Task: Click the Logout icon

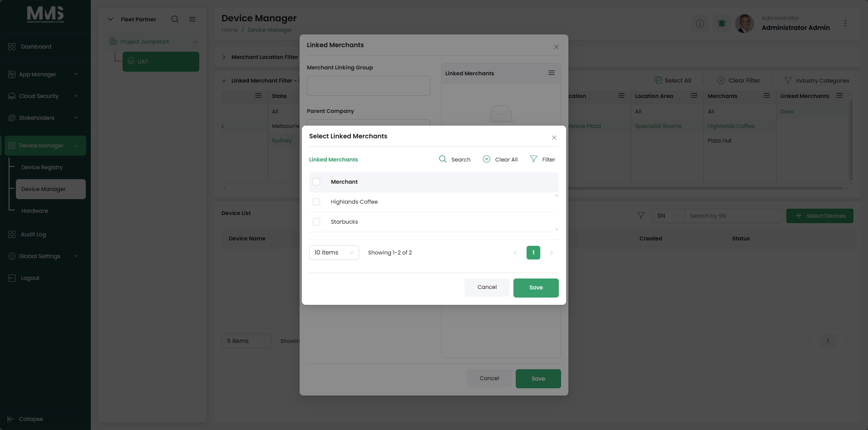Action: tap(12, 278)
